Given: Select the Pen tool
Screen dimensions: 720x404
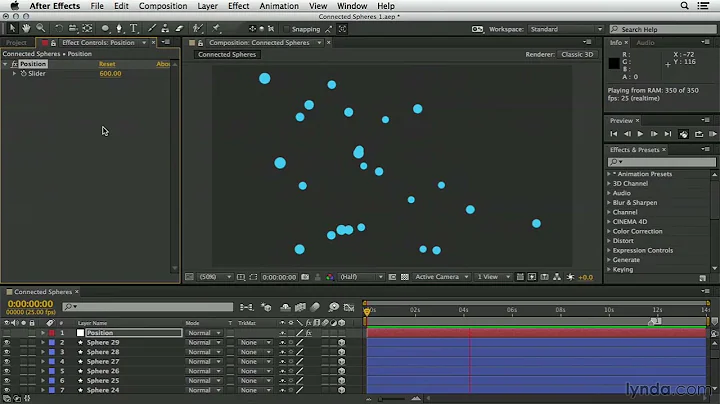Looking at the screenshot, I should [x=119, y=28].
